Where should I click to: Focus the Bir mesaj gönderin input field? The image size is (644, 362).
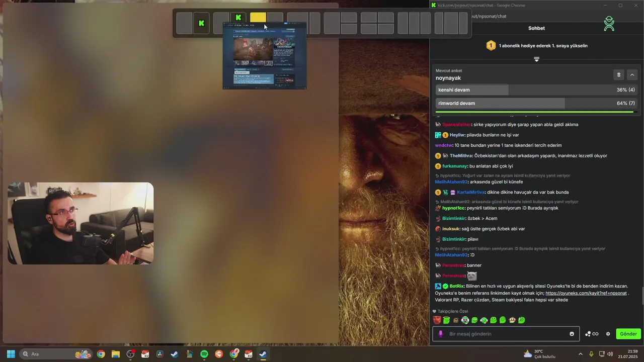[x=506, y=334]
